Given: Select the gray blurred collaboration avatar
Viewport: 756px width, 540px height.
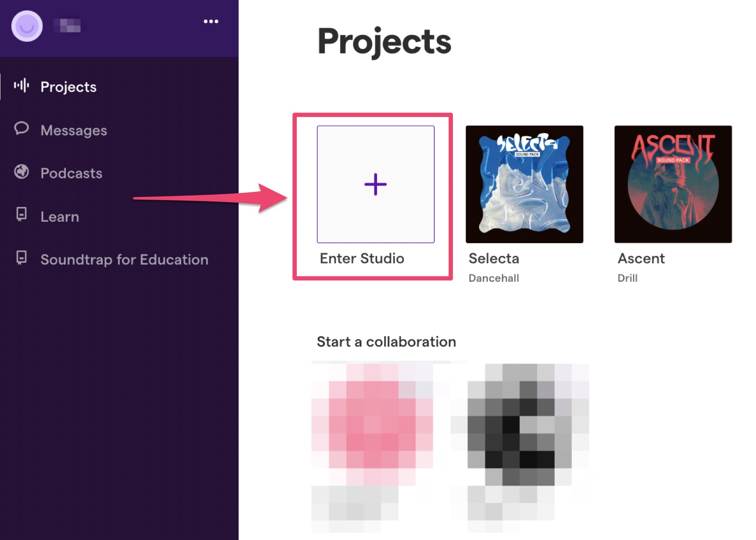Looking at the screenshot, I should (x=520, y=424).
